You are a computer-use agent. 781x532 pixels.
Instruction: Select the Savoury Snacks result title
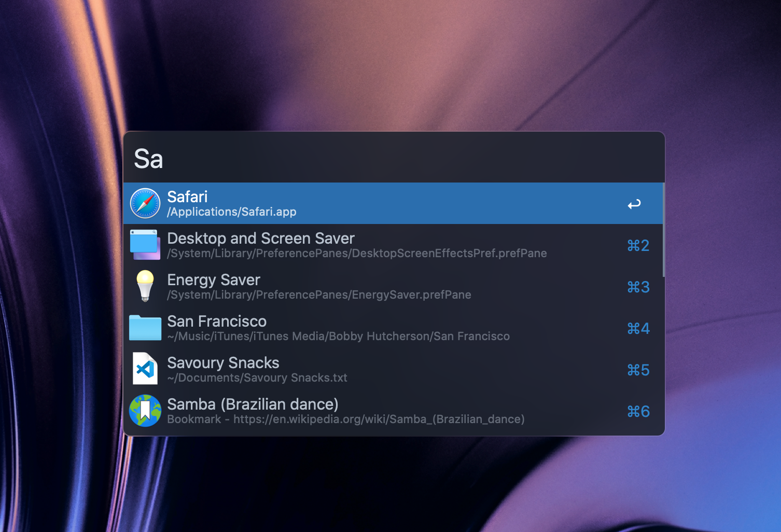(x=223, y=363)
